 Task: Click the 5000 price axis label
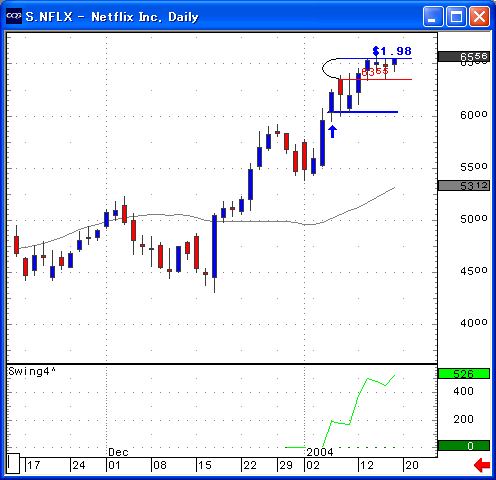point(474,219)
